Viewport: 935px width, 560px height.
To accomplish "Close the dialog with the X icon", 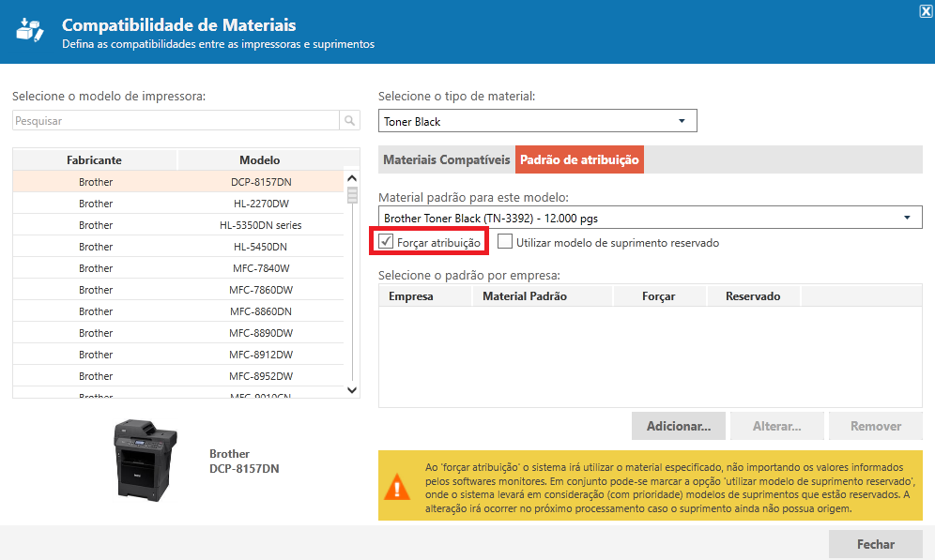I will click(926, 11).
